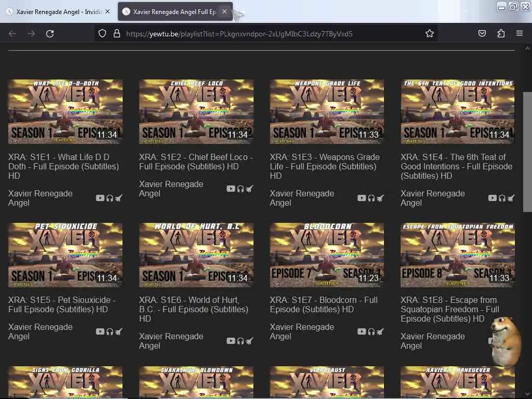The width and height of the screenshot is (532, 399).
Task: Visit channel under S1E6 World of Hurt
Action: click(171, 341)
